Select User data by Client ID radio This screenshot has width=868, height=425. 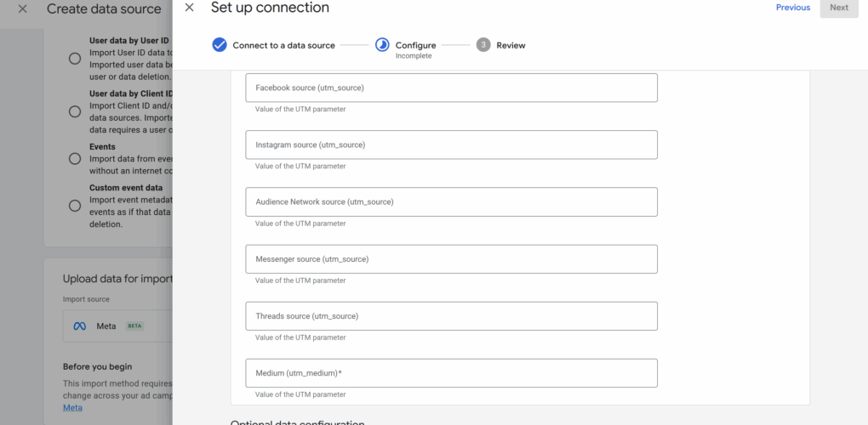click(75, 111)
